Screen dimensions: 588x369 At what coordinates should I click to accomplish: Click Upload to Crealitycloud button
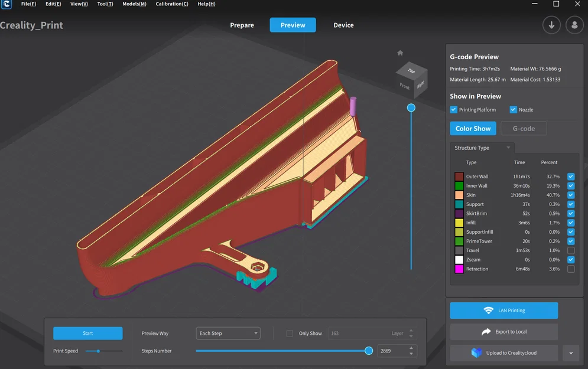tap(504, 353)
